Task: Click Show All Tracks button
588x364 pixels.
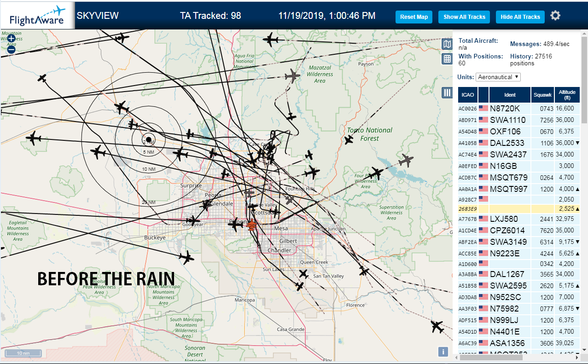Action: pos(464,17)
